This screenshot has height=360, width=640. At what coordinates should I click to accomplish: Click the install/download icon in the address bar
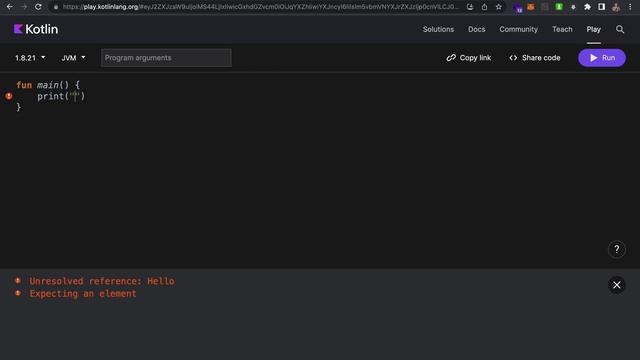(470, 7)
